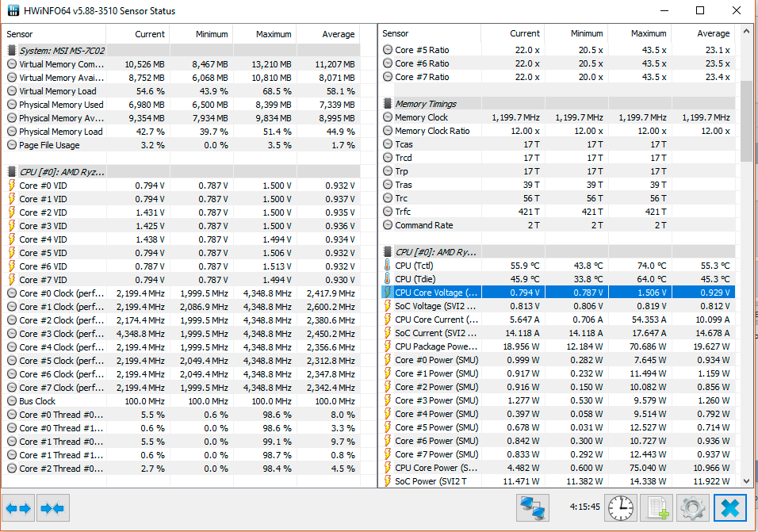Click the log file start icon
Screen dimensions: 758x532
pyautogui.click(x=657, y=508)
